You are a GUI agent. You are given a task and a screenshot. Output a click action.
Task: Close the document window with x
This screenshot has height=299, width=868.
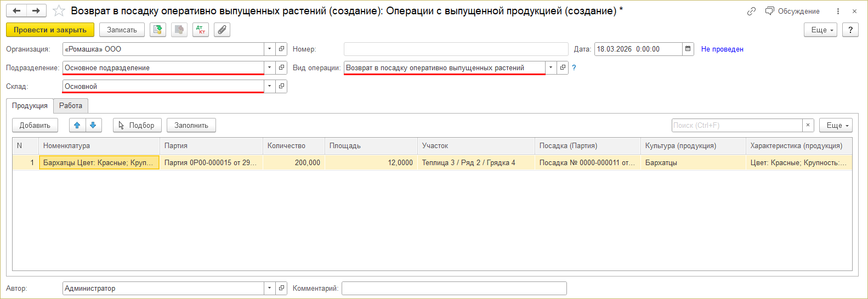tap(854, 11)
